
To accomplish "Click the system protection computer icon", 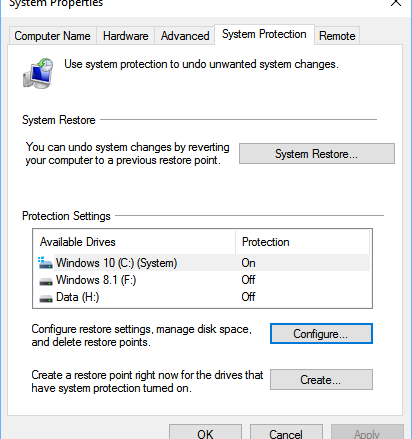I will (38, 73).
